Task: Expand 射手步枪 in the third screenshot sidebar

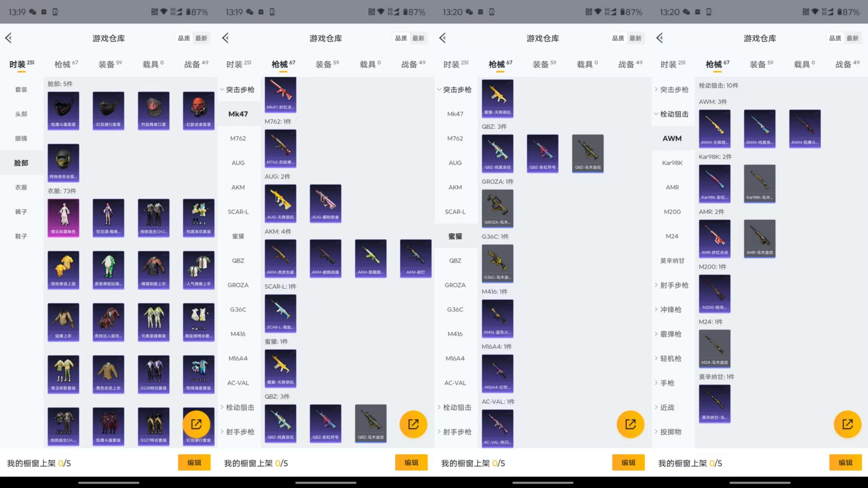Action: (x=455, y=432)
